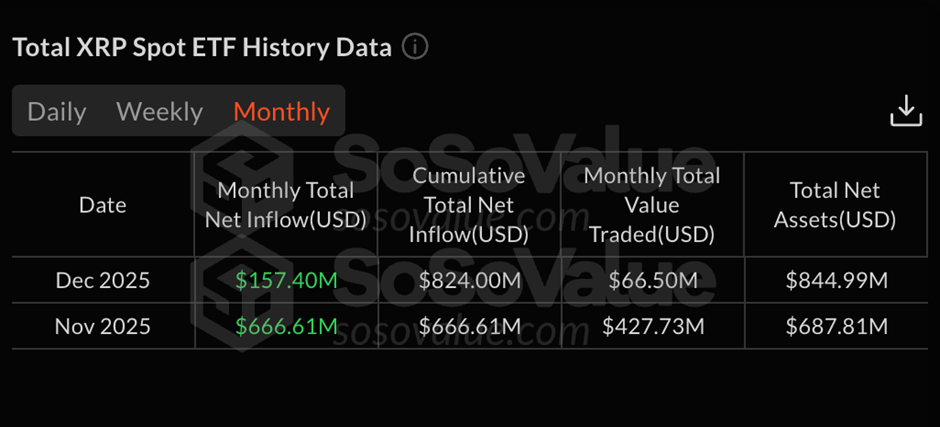Click Total Net Assets column header
940x427 pixels.
pos(835,205)
